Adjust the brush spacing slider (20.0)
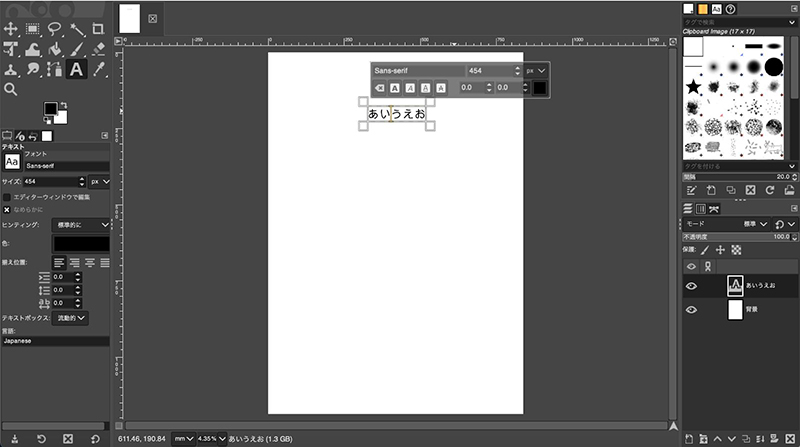 click(x=739, y=177)
